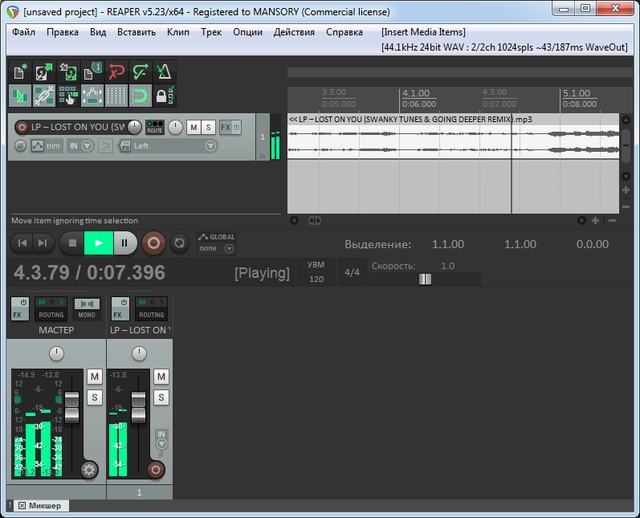Open the Трек menu
The width and height of the screenshot is (640, 518).
pyautogui.click(x=211, y=32)
